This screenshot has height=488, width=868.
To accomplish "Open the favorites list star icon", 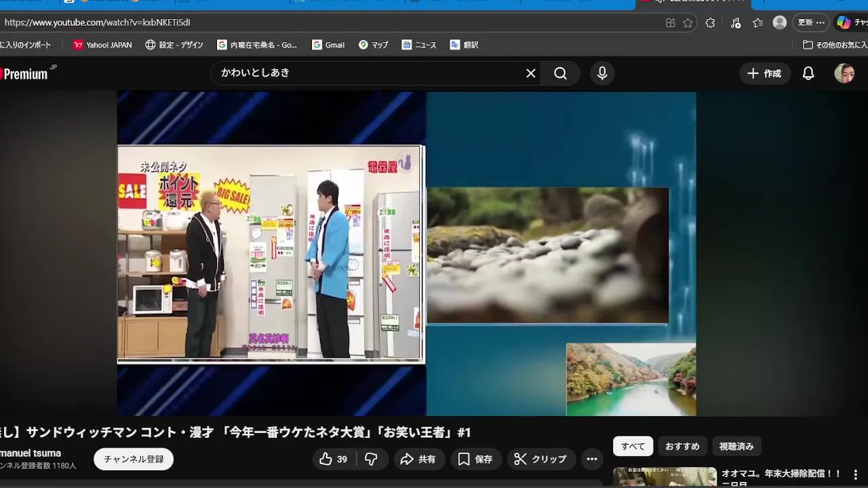I will [758, 23].
